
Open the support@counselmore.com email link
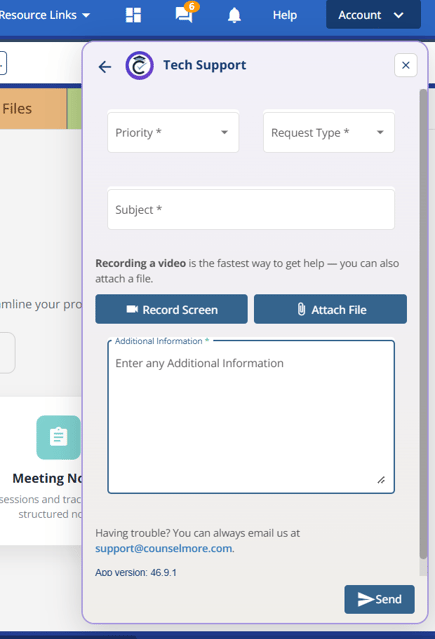(163, 549)
